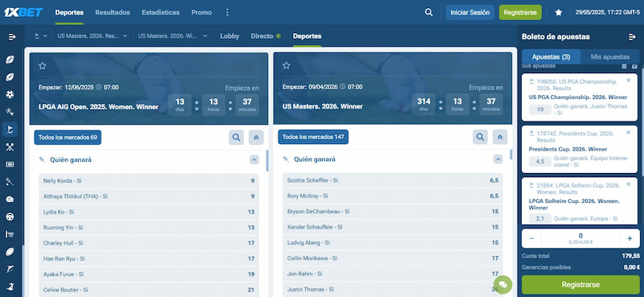This screenshot has width=644, height=297.
Task: Remove the LPGA Solheim Cup bet
Action: point(628,184)
